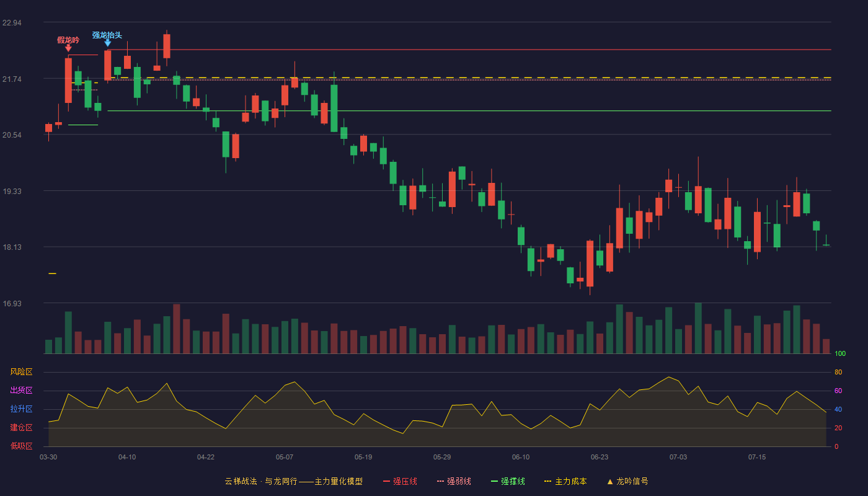
Task: Select the 强龙抬头 annotation label
Action: [x=107, y=35]
